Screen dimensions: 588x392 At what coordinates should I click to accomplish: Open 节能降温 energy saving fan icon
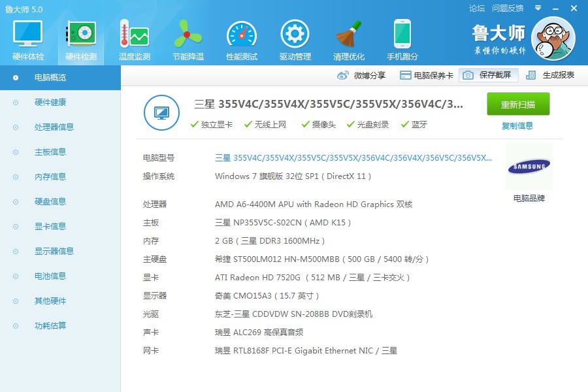188,39
